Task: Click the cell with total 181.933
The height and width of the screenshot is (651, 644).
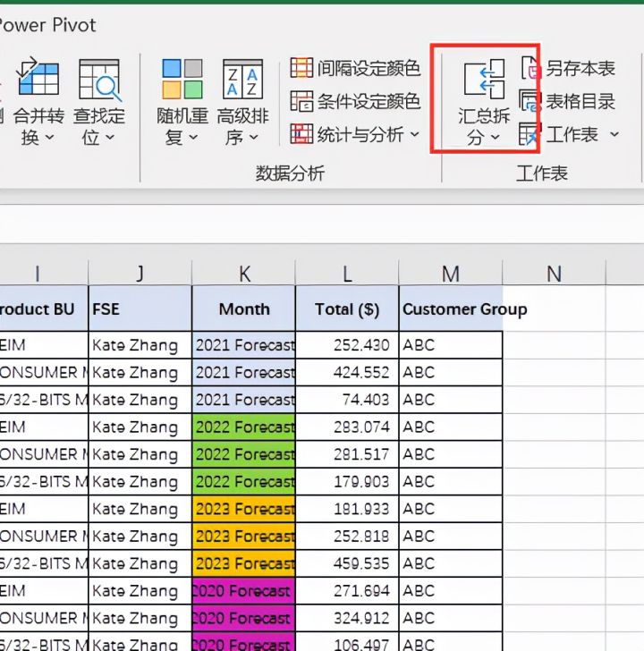Action: click(x=347, y=509)
